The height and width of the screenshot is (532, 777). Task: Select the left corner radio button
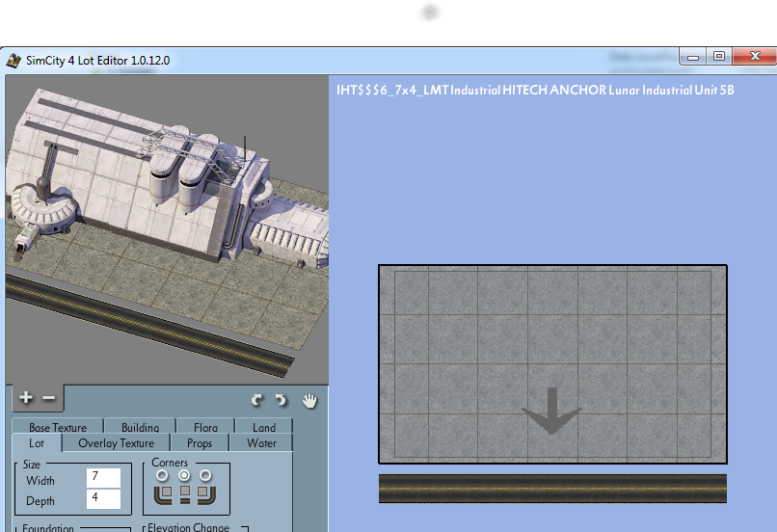pyautogui.click(x=162, y=476)
